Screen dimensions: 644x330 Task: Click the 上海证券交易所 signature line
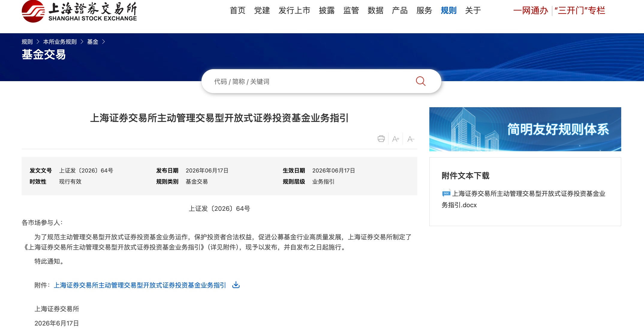57,309
